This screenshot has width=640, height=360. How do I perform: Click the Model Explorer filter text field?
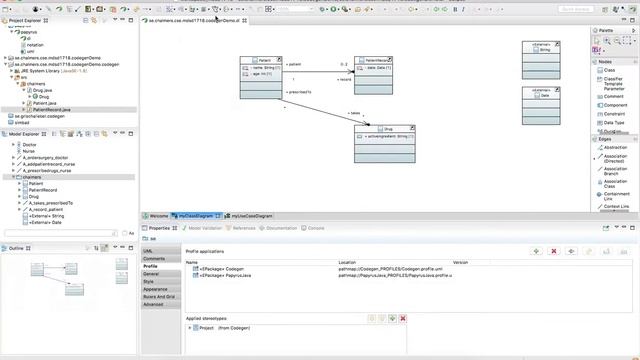point(61,233)
